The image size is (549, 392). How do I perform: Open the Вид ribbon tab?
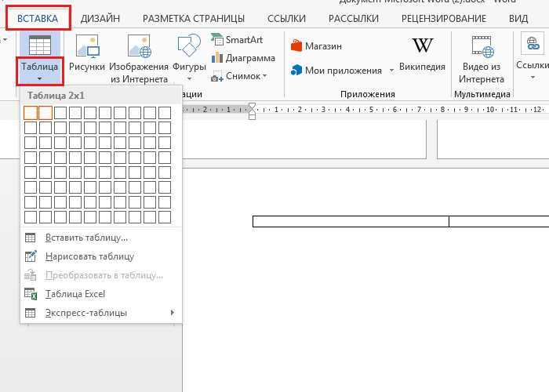coord(518,18)
